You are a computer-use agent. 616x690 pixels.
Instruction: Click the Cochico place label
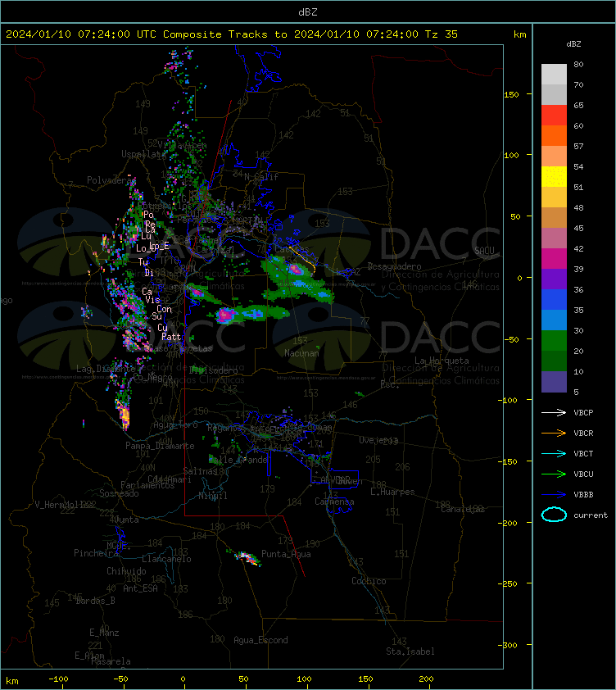(x=369, y=581)
